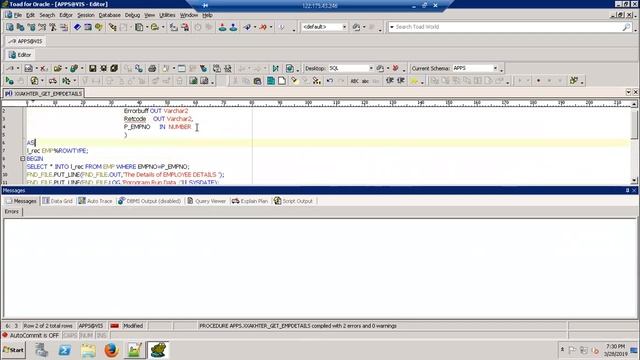Click the Execute as script icon

tap(34, 81)
